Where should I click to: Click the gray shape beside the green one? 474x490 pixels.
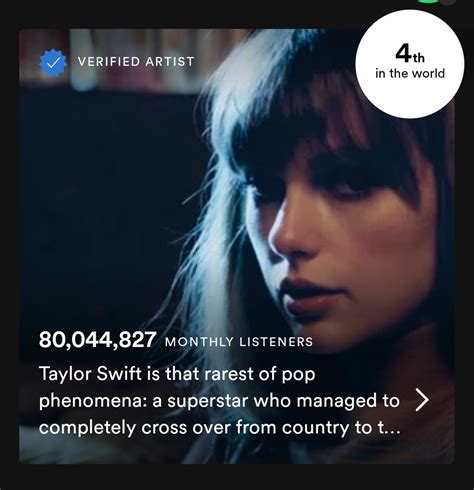coord(450,2)
